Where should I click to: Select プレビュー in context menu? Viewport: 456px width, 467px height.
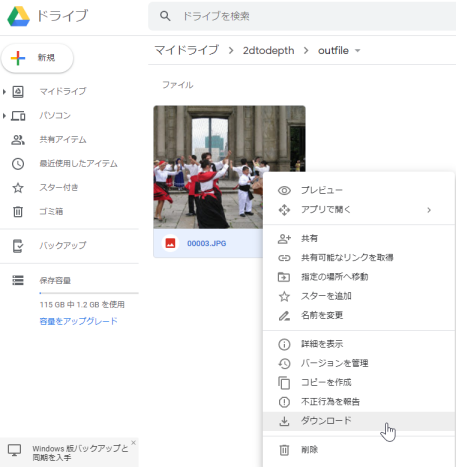pyautogui.click(x=359, y=190)
